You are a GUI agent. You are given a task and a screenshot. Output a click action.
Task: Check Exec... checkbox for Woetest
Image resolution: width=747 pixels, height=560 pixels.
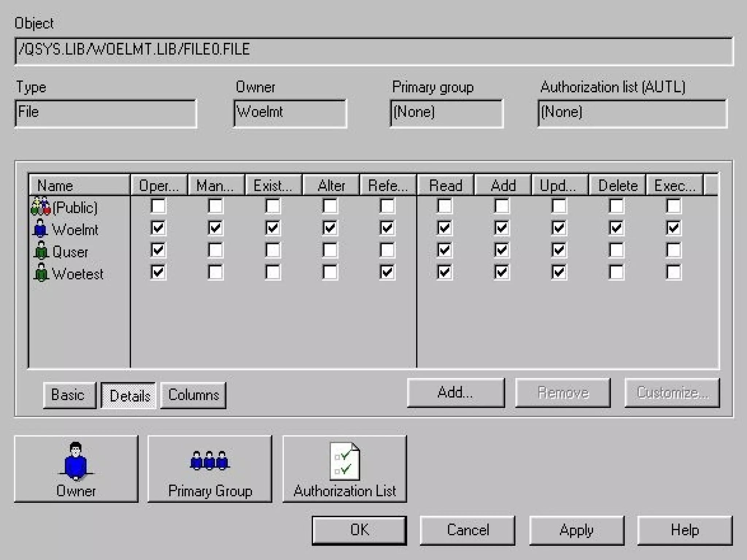(x=673, y=272)
